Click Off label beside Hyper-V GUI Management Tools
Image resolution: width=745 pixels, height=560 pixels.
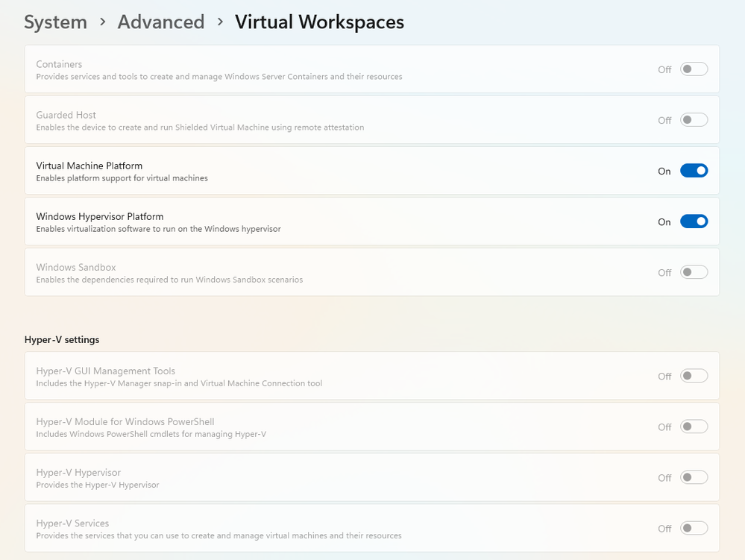click(x=664, y=377)
